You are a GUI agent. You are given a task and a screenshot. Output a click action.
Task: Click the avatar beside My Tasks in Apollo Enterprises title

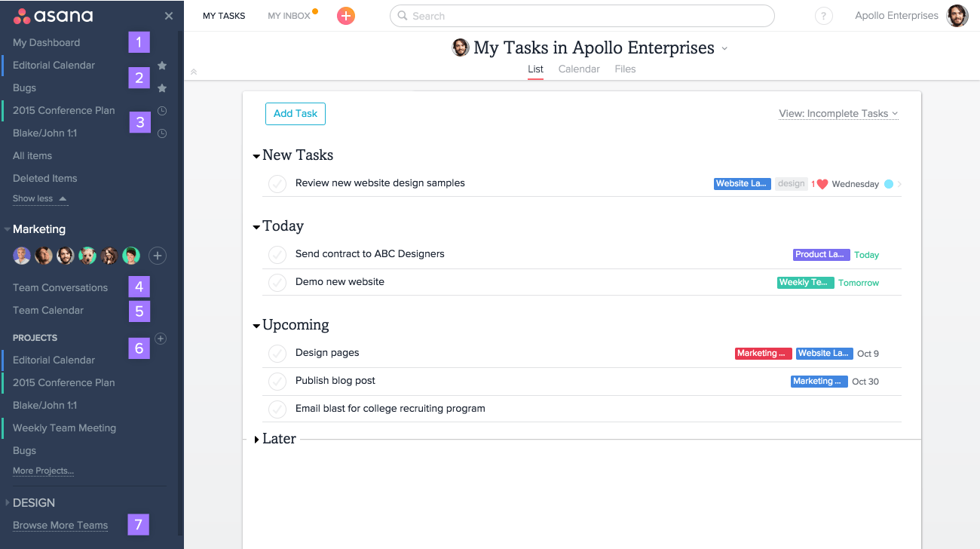461,48
